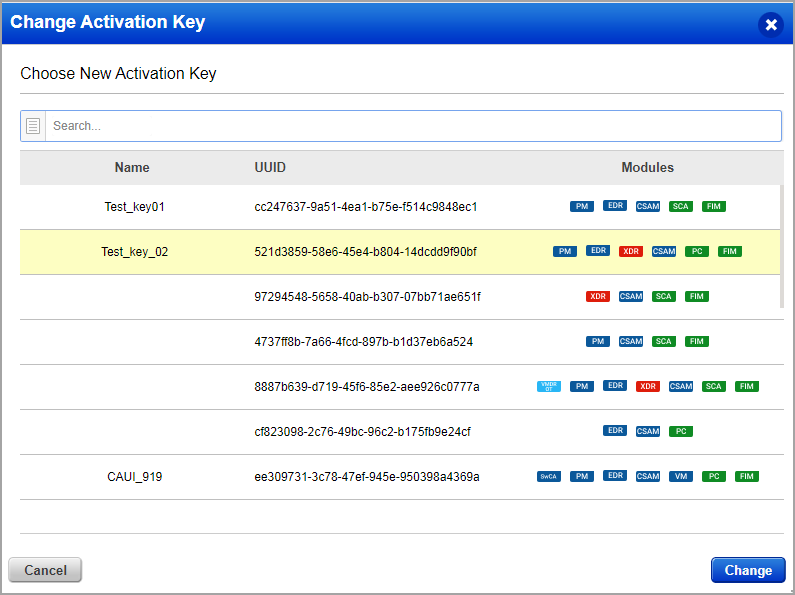Viewport: 795px width, 595px height.
Task: Click the CSAM badge in Test_key_02 row
Action: (664, 251)
